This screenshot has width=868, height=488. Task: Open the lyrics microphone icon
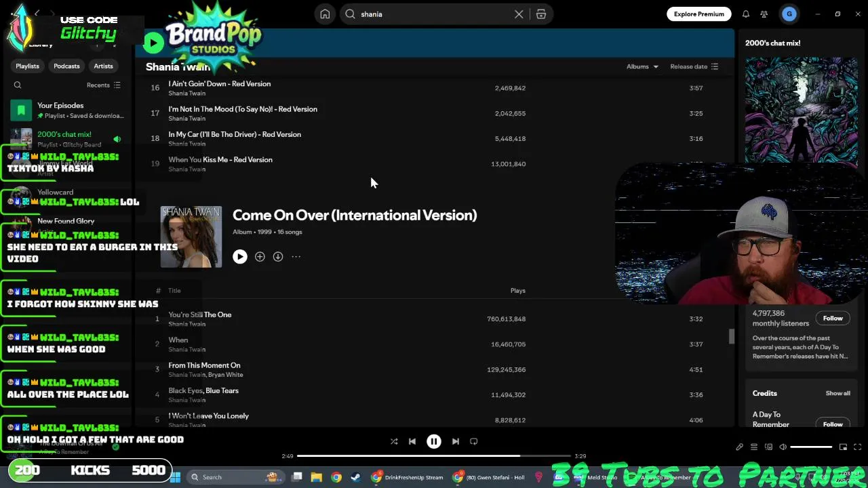point(740,447)
